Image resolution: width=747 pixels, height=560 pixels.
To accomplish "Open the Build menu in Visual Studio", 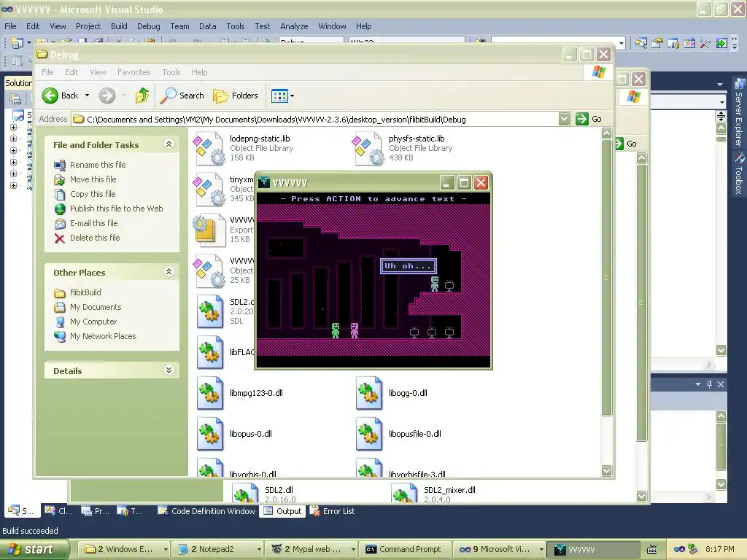I will [x=119, y=26].
